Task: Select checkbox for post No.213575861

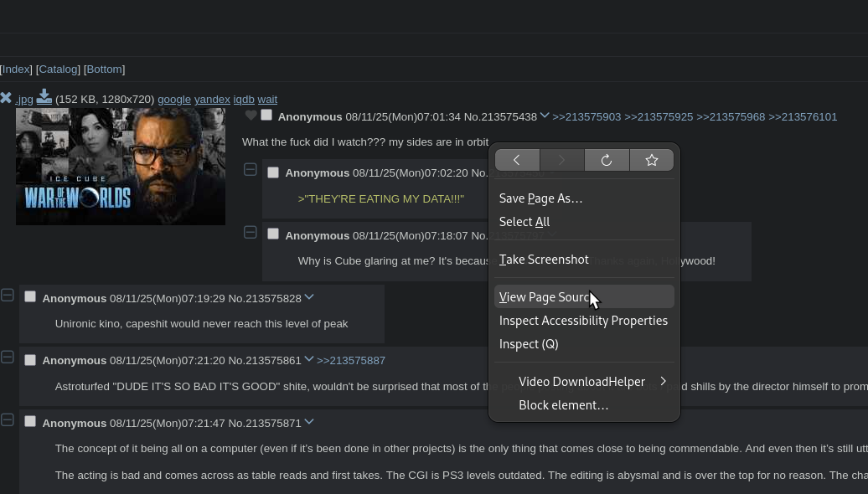Action: 30,360
